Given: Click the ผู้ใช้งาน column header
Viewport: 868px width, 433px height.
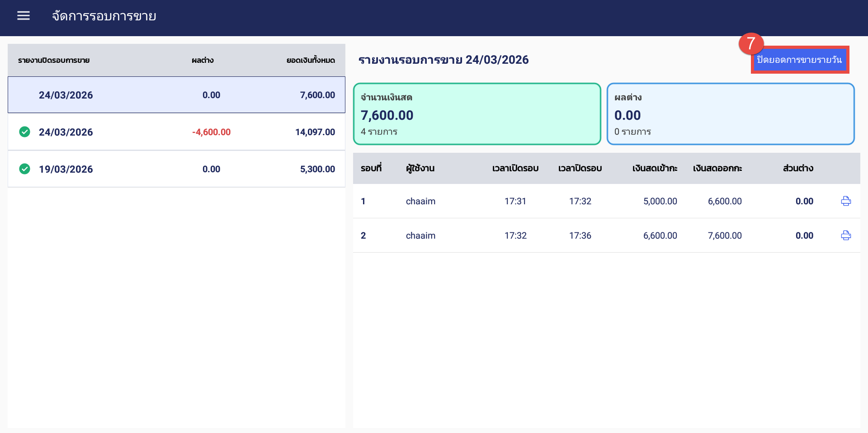Looking at the screenshot, I should (420, 168).
